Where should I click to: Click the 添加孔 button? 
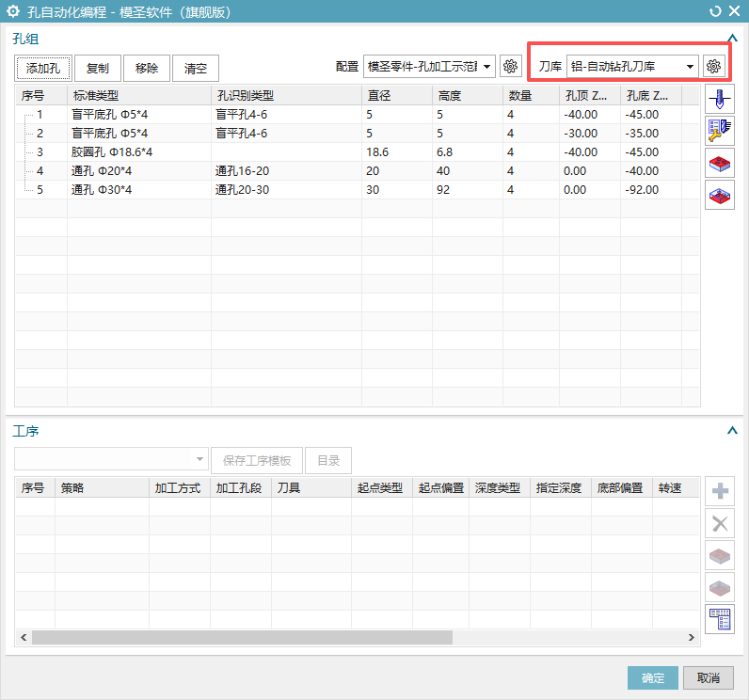(43, 69)
